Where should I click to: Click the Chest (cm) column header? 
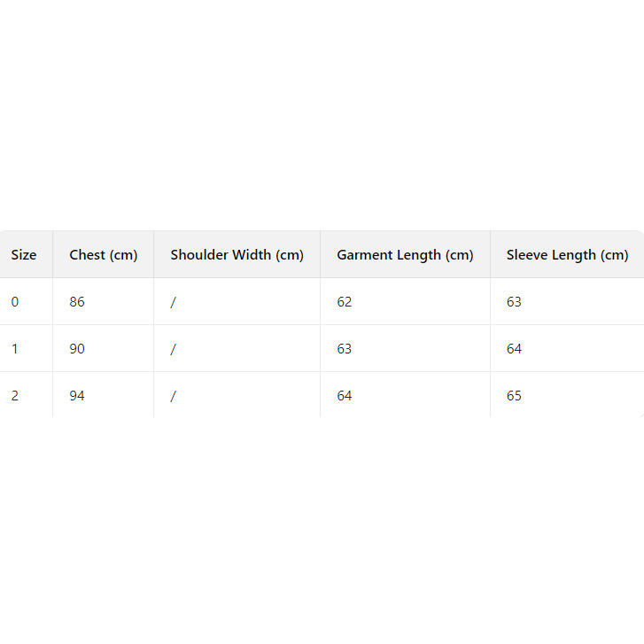pos(104,255)
